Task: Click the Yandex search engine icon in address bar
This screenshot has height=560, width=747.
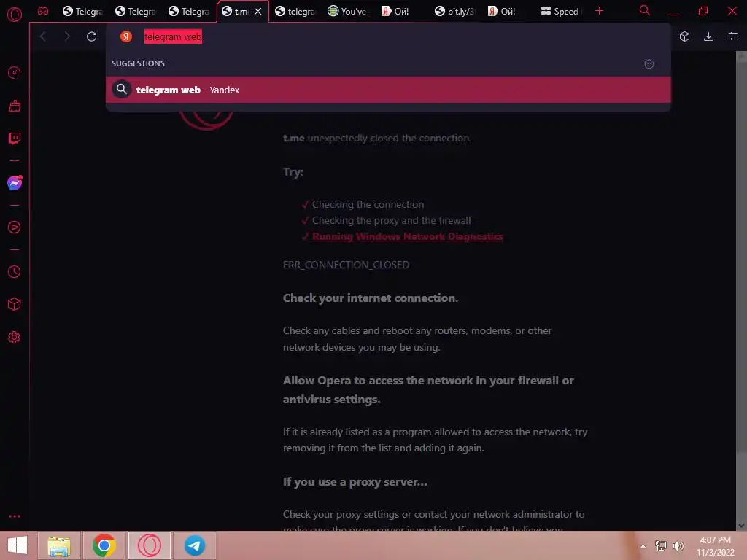Action: click(x=125, y=36)
